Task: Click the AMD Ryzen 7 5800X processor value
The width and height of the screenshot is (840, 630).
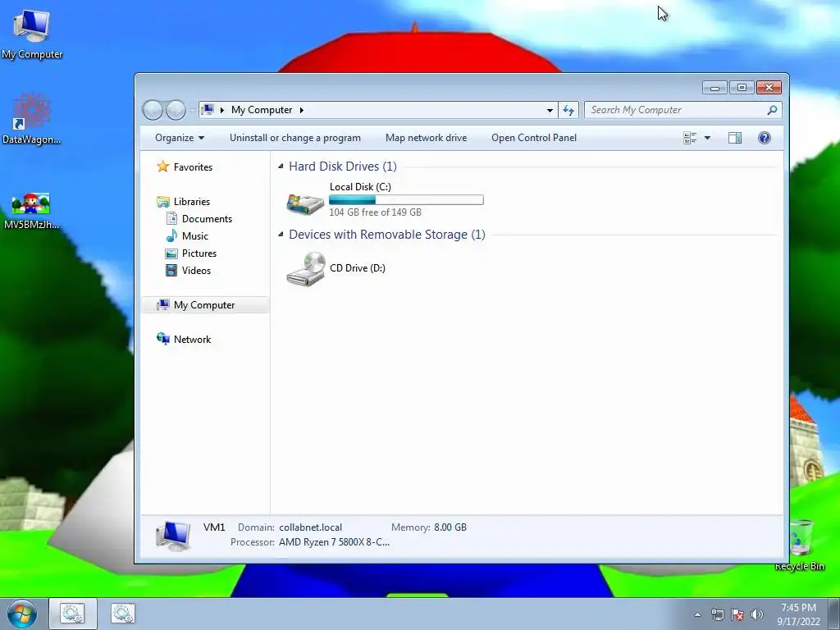Action: pyautogui.click(x=335, y=542)
